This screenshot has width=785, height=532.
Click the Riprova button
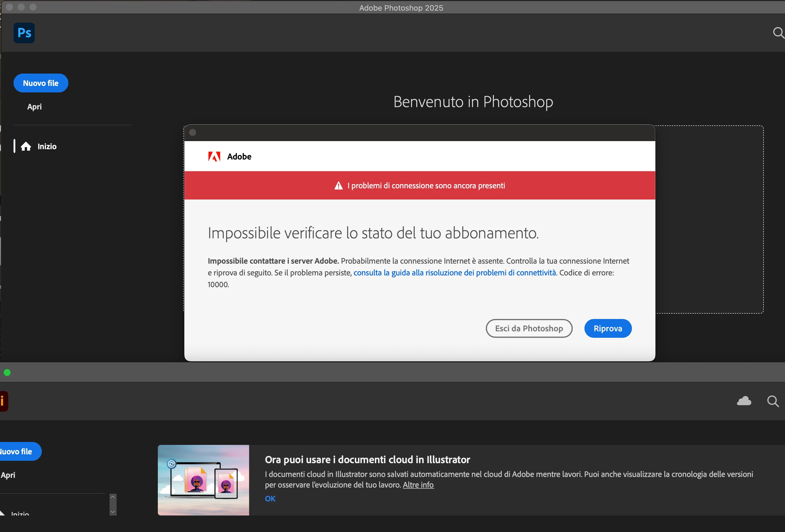point(608,328)
